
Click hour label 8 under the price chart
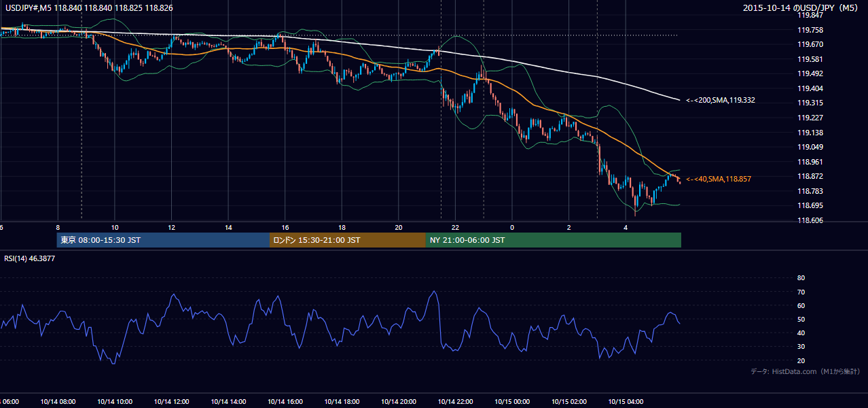58,228
